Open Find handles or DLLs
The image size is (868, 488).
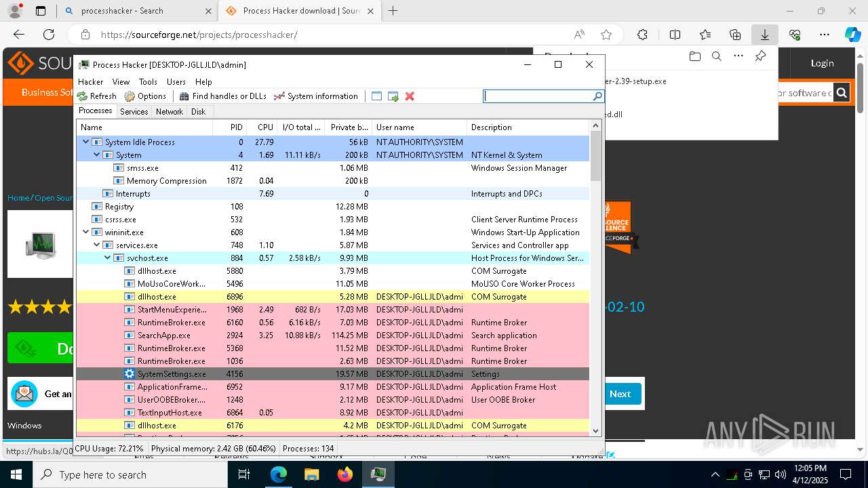(222, 96)
